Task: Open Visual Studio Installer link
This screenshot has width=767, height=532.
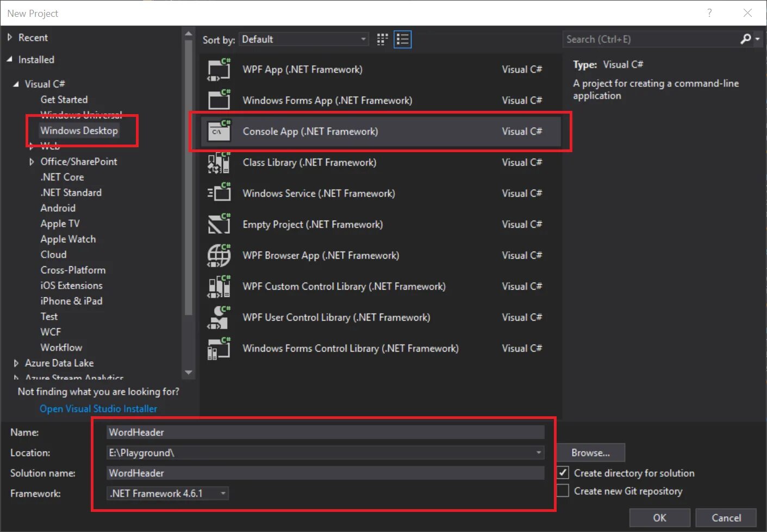Action: (x=98, y=409)
